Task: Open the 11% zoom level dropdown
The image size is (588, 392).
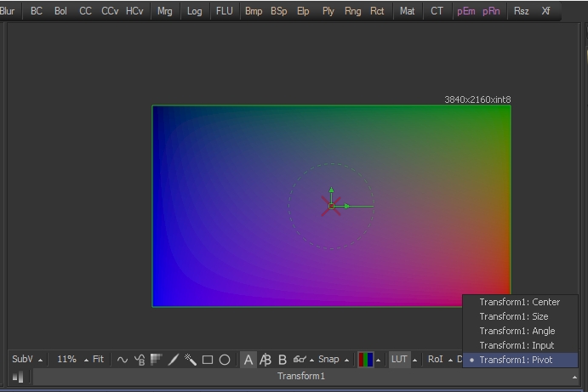Action: pyautogui.click(x=86, y=361)
